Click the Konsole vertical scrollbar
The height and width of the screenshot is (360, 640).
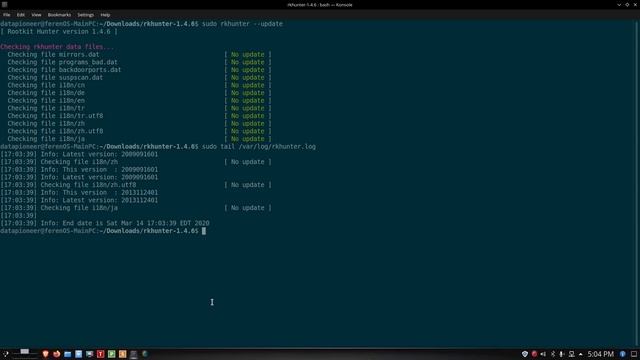(638, 184)
